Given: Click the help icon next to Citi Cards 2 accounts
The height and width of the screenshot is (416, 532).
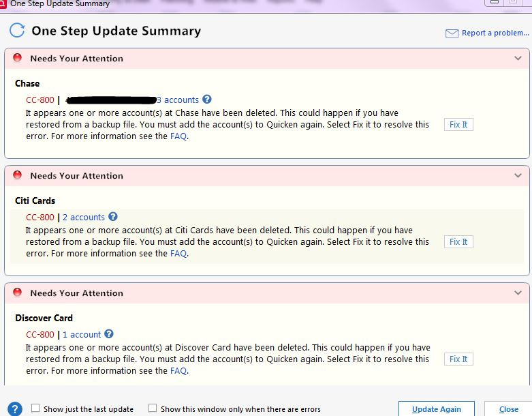Looking at the screenshot, I should click(113, 217).
